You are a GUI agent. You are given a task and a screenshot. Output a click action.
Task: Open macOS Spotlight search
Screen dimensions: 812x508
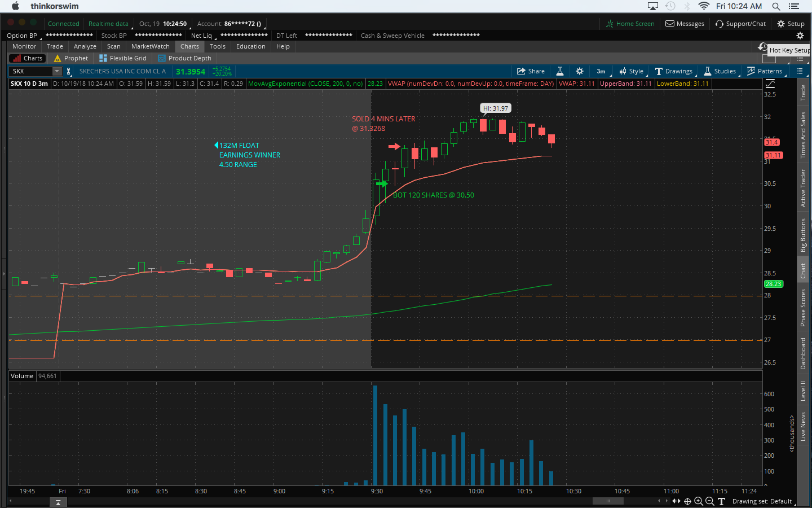776,6
